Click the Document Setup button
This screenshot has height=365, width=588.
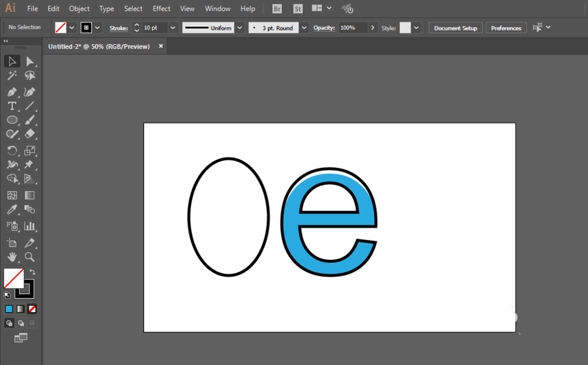tap(456, 28)
